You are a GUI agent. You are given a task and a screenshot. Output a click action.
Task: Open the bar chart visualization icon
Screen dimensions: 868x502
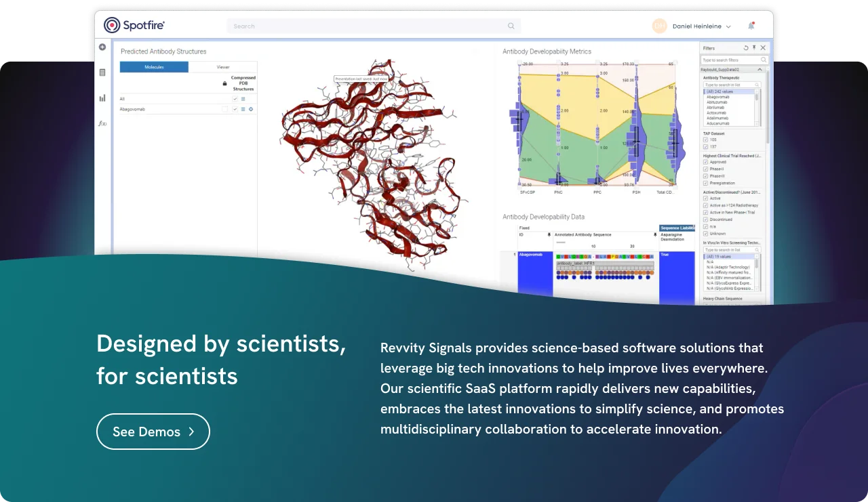(102, 98)
